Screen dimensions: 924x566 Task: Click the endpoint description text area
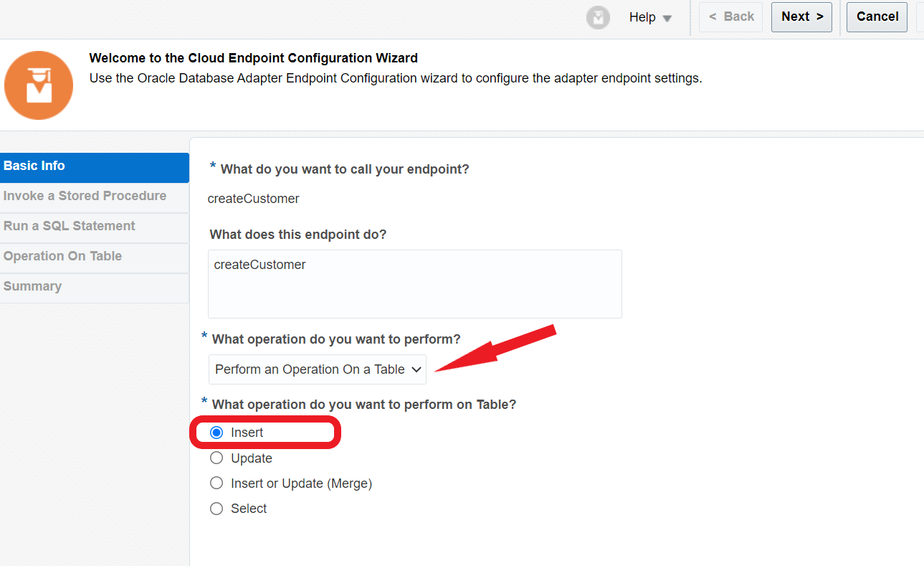[x=414, y=284]
